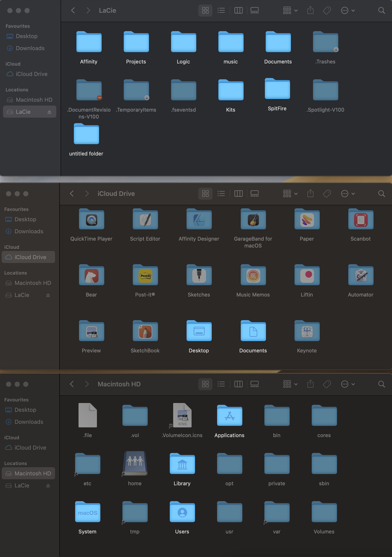The width and height of the screenshot is (392, 557).
Task: Go back in the Macintosh HD window
Action: point(72,384)
